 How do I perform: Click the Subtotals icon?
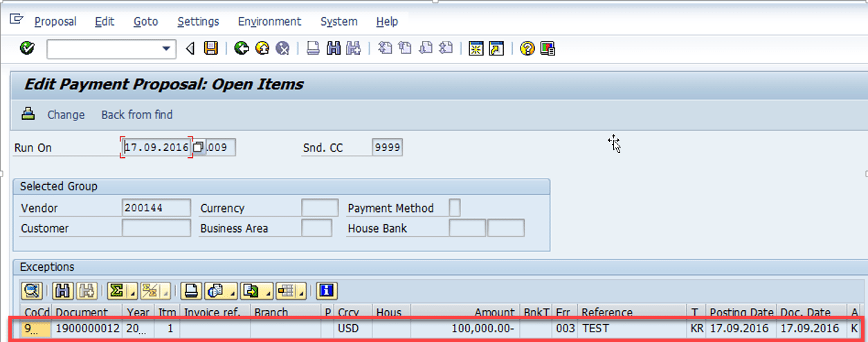(149, 291)
